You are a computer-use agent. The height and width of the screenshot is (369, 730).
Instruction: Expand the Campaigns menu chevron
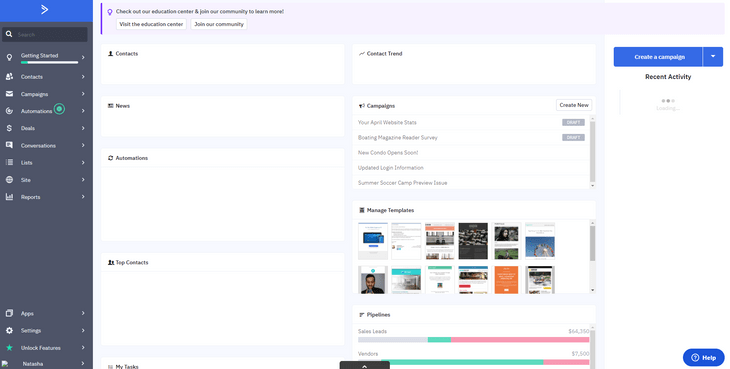[83, 94]
